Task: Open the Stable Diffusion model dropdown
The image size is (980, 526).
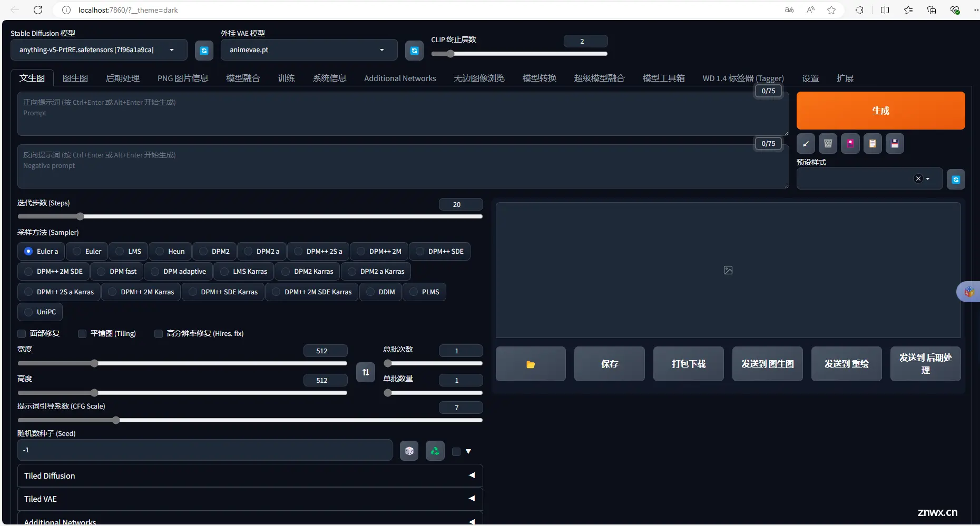Action: pos(99,50)
